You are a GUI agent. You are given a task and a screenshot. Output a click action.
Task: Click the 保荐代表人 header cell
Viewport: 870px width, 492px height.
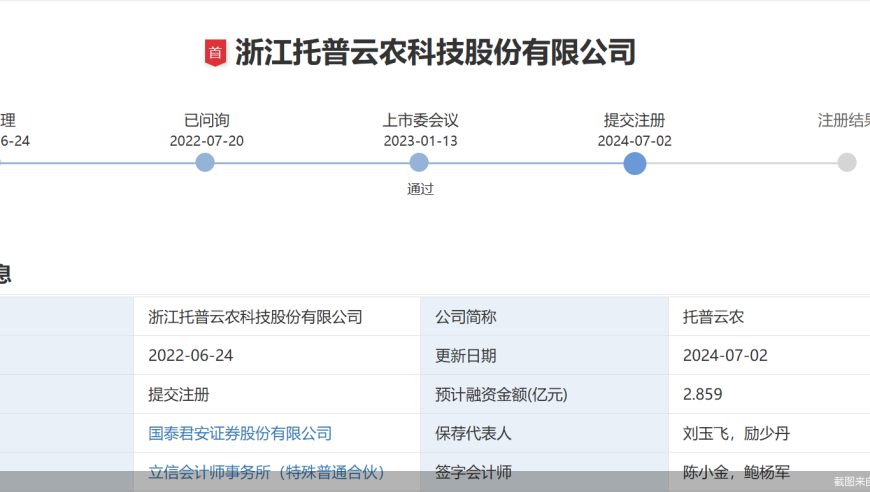pos(544,433)
